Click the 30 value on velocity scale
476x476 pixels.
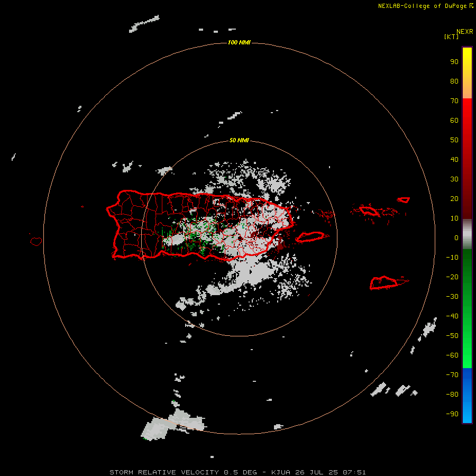click(x=454, y=179)
